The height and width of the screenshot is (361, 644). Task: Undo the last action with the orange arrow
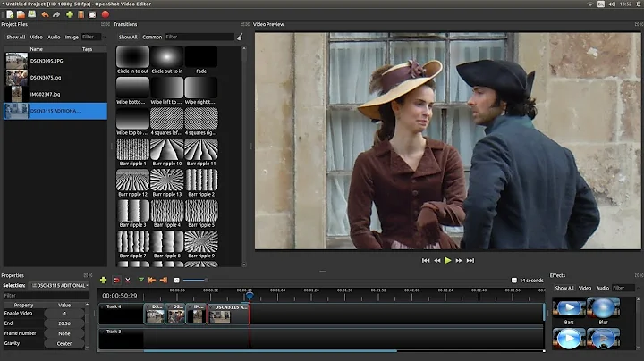pos(46,14)
